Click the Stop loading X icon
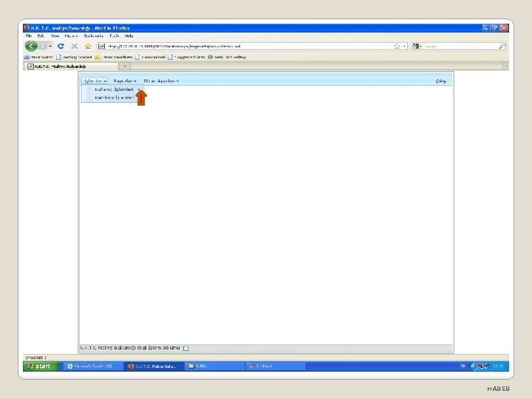The height and width of the screenshot is (399, 532). 75,46
